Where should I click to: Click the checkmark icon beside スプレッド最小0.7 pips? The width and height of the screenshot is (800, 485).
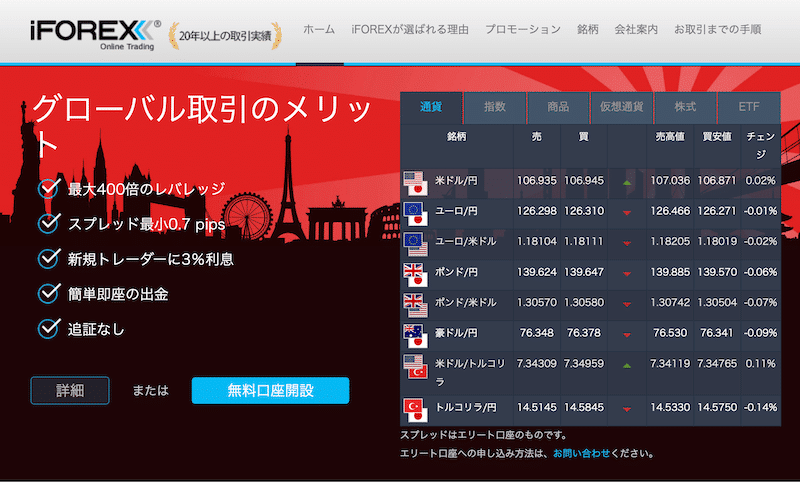49,223
